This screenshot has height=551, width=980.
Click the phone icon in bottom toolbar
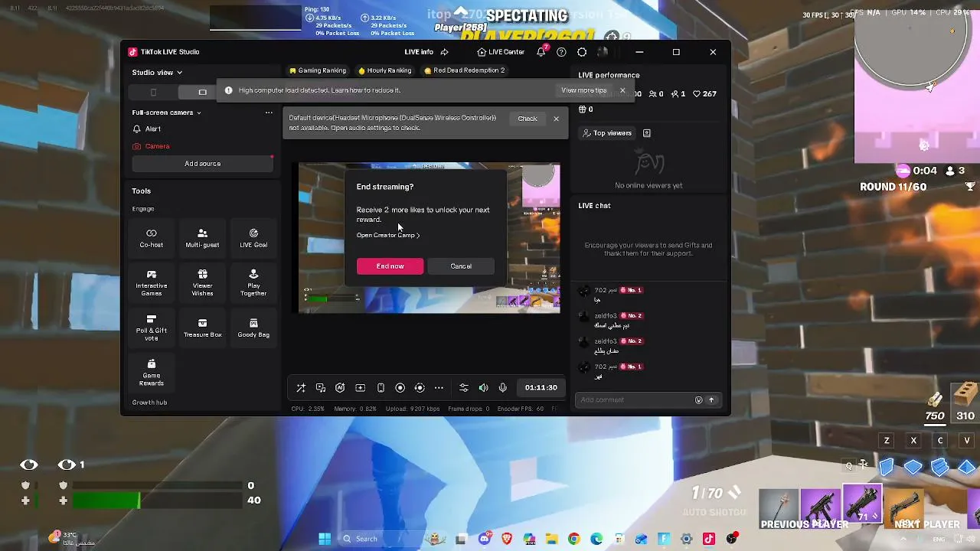380,388
